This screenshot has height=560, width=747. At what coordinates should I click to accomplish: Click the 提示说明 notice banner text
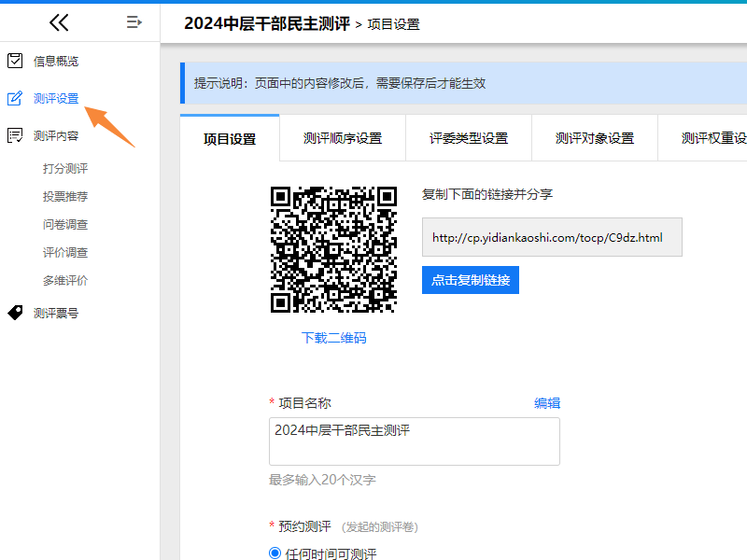coord(340,83)
